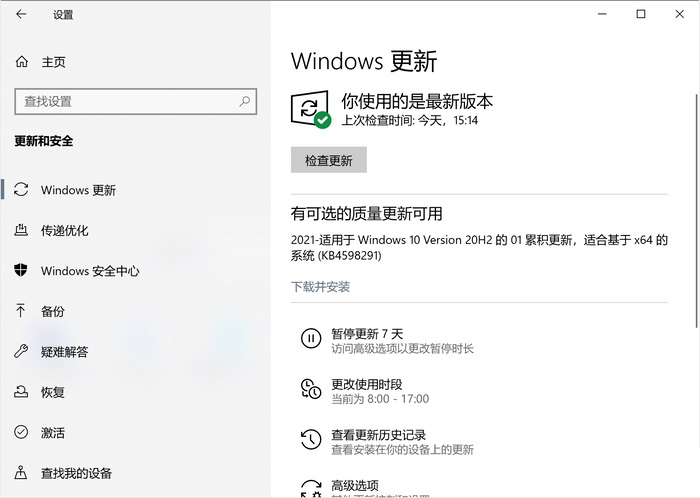Click the 激活 checkmark circle icon

(22, 433)
